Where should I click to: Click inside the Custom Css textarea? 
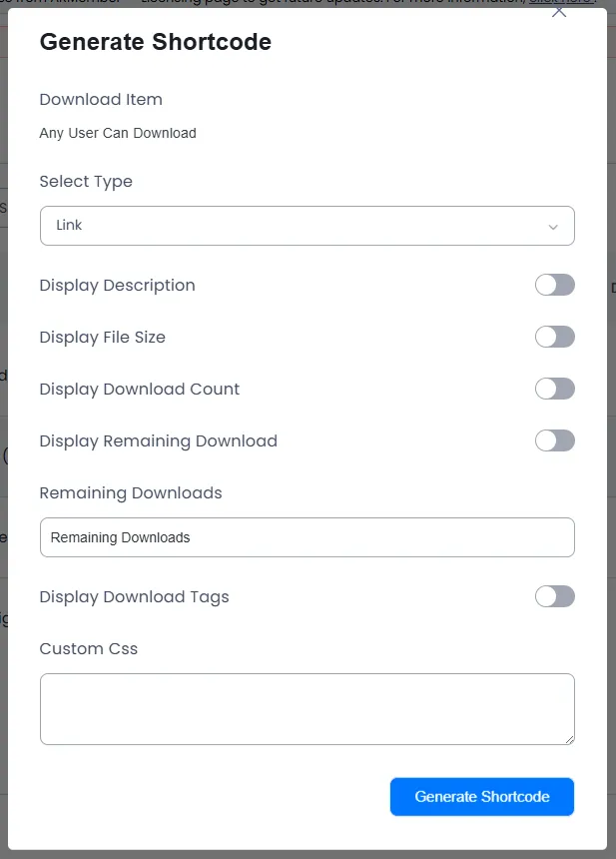click(307, 708)
